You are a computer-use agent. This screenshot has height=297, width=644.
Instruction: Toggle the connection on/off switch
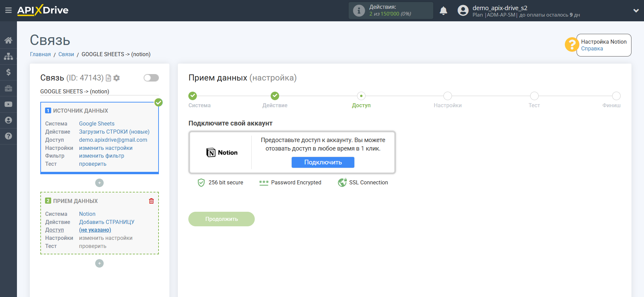pyautogui.click(x=151, y=78)
